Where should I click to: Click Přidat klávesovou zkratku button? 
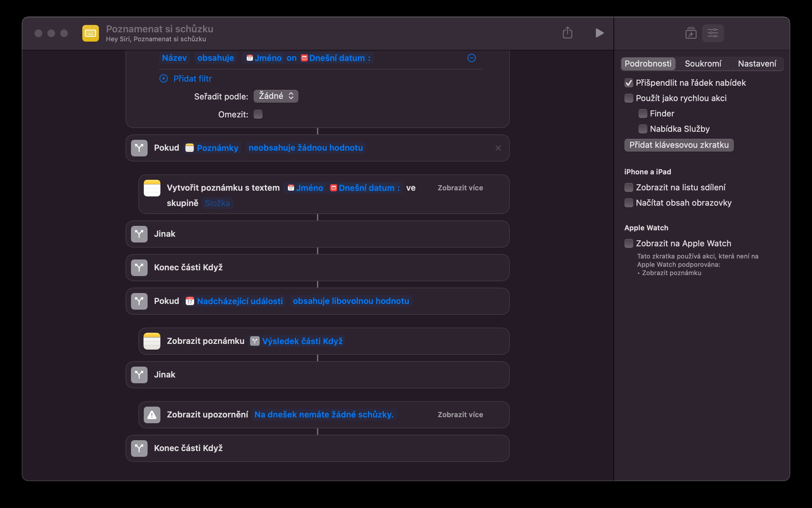click(678, 145)
